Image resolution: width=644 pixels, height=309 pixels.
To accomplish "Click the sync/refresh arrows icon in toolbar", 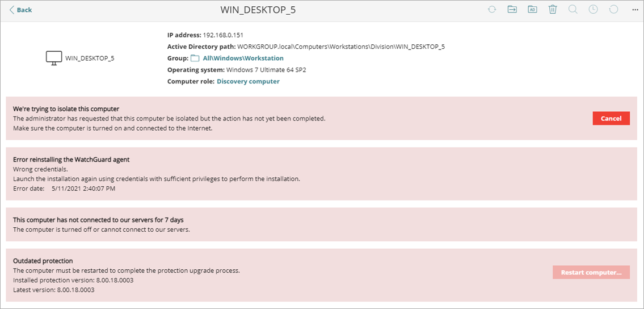I will click(492, 10).
